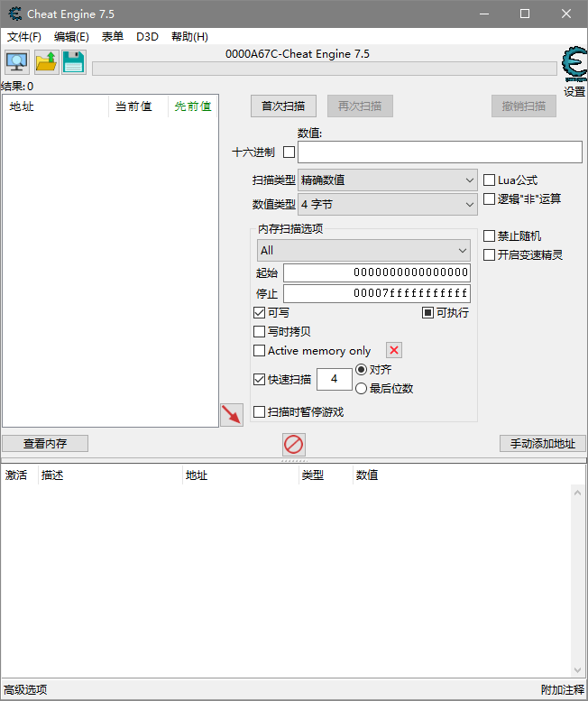Click the 类型 column header
This screenshot has height=701, width=588.
point(326,475)
